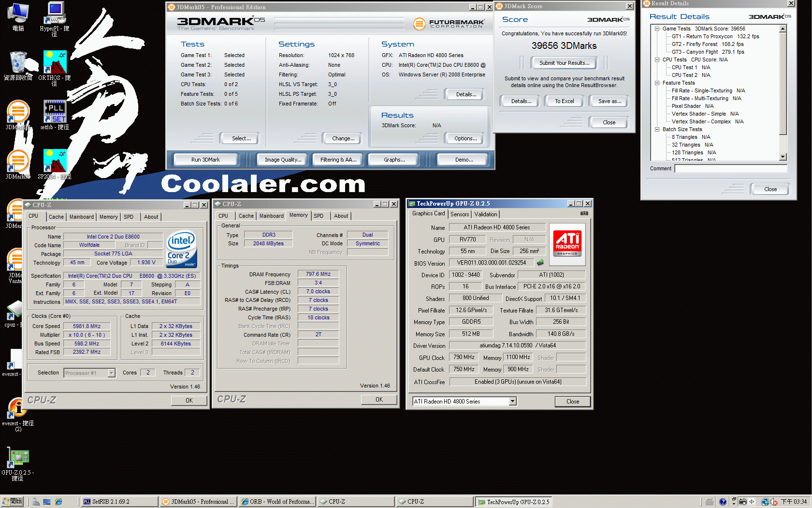The height and width of the screenshot is (508, 812).
Task: Collapse the Game Tests tree node
Action: click(x=657, y=29)
